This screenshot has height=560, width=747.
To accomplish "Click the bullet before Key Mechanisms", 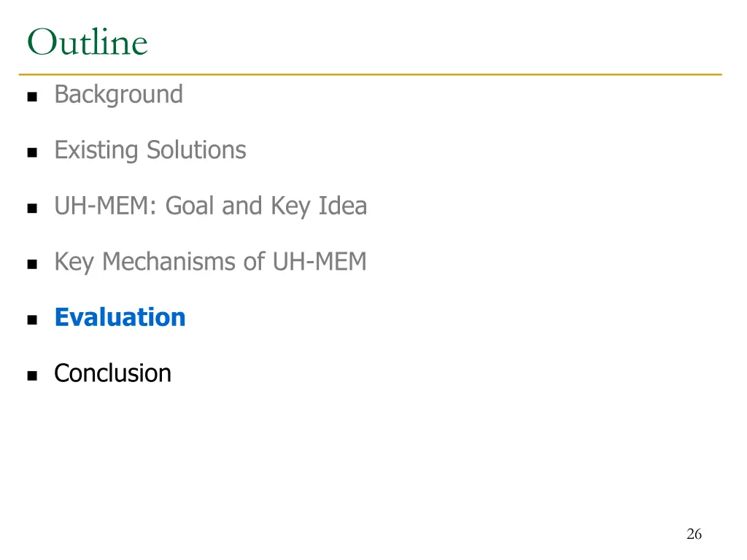I will 32,264.
